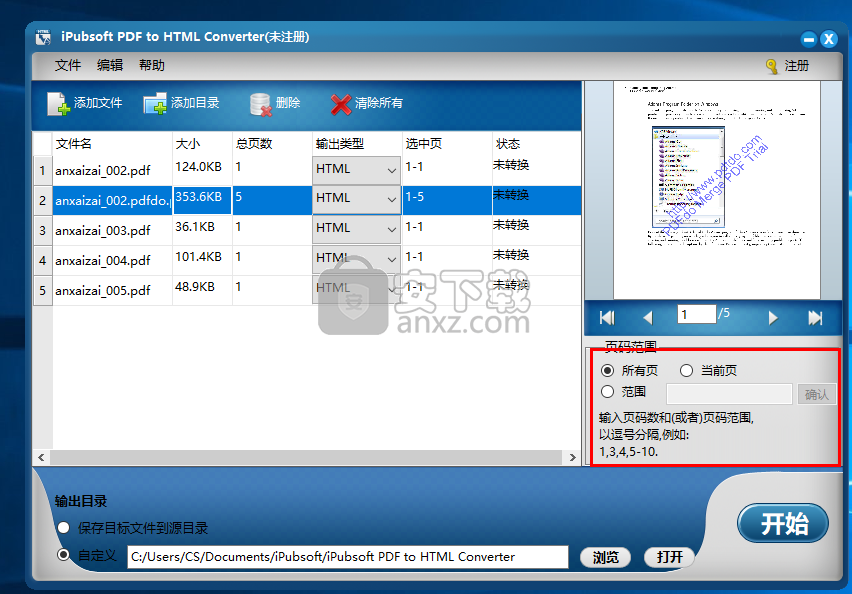Click the Add File icon
The height and width of the screenshot is (594, 852).
58,103
